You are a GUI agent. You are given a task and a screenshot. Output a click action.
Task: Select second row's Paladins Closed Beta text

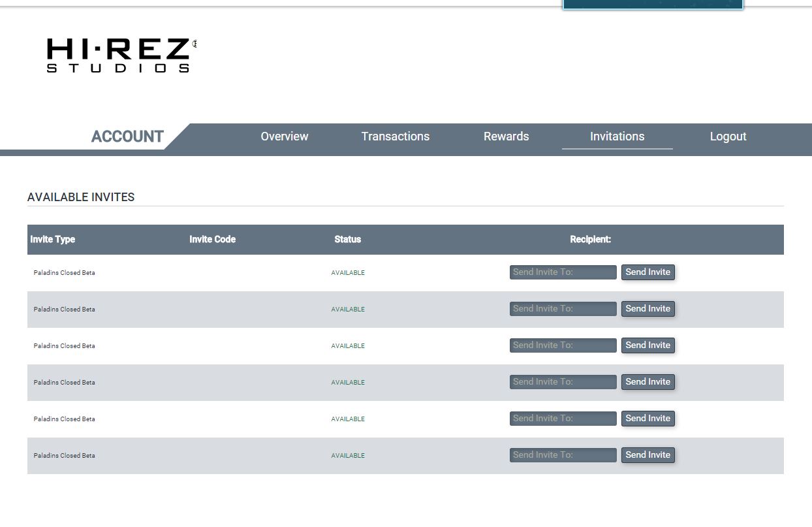(65, 310)
